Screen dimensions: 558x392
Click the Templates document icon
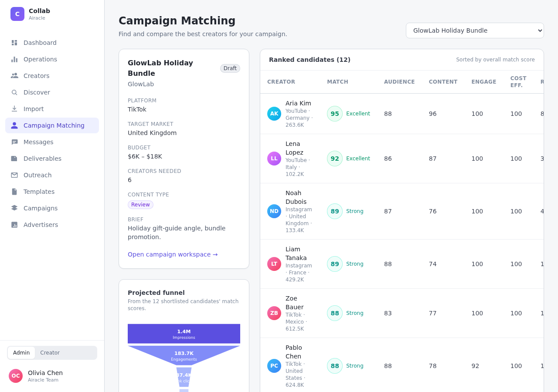click(x=14, y=192)
